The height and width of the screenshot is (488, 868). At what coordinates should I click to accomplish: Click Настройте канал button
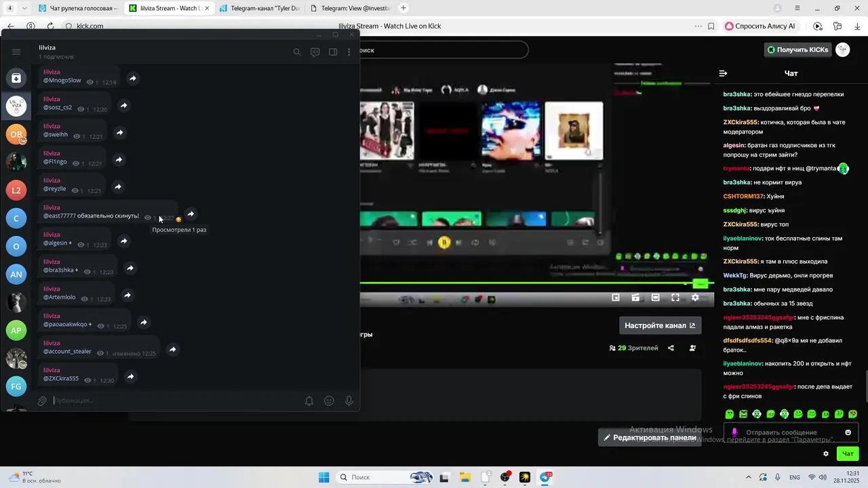(660, 325)
